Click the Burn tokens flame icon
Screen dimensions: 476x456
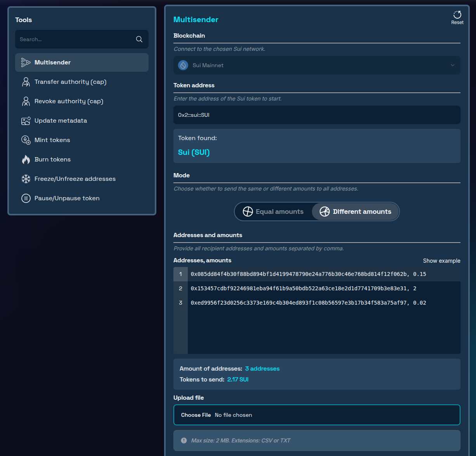pyautogui.click(x=26, y=160)
